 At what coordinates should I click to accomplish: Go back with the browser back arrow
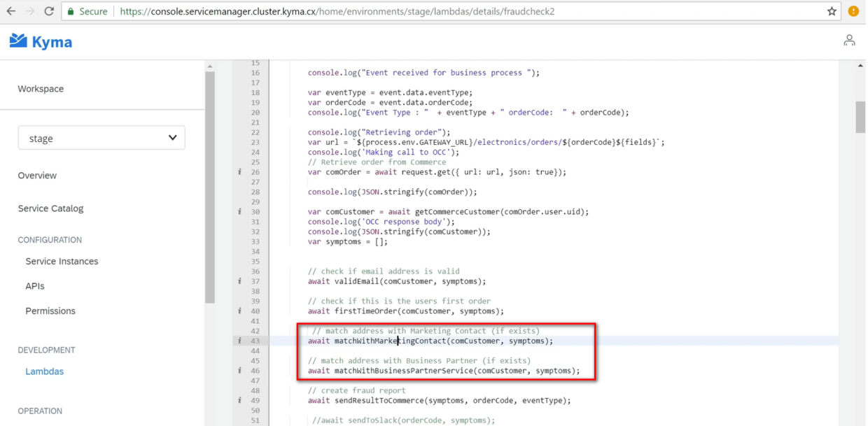tap(11, 11)
